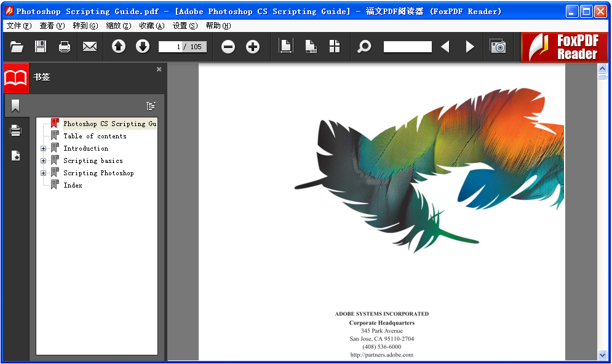Close the FoxPDF Reader window
The height and width of the screenshot is (364, 612).
click(x=600, y=11)
